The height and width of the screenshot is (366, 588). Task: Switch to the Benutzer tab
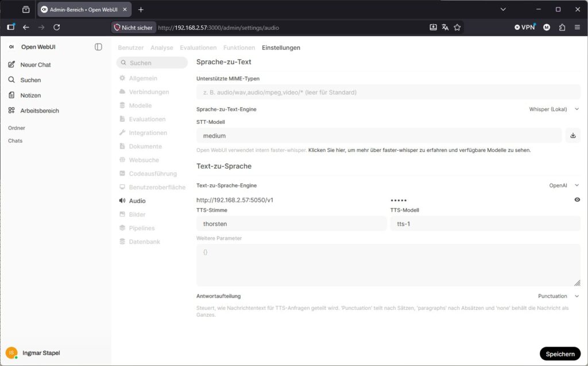131,48
